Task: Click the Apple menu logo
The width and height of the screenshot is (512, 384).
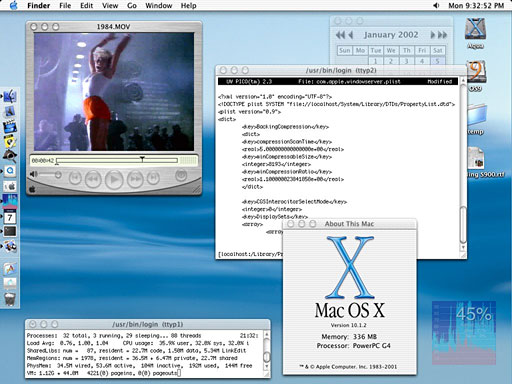Action: coord(14,5)
